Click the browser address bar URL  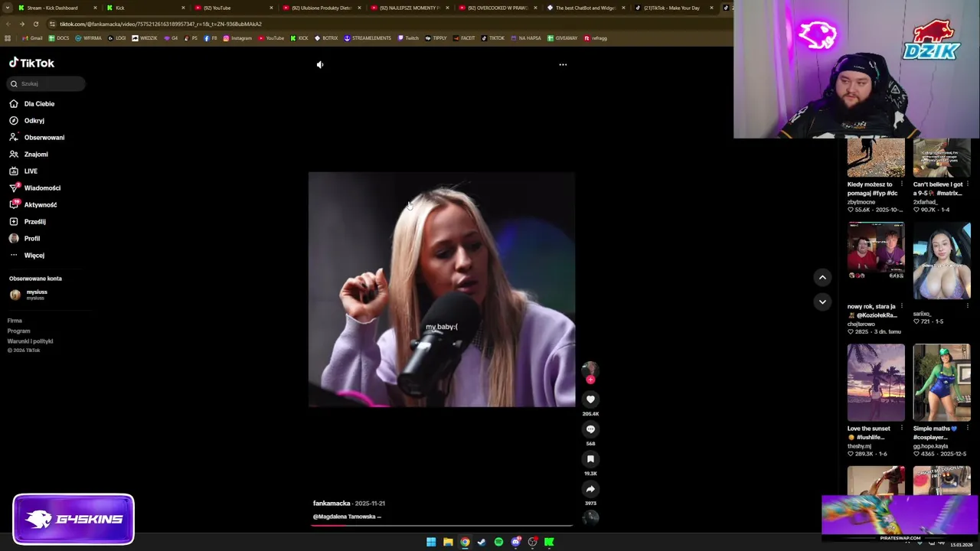click(161, 24)
